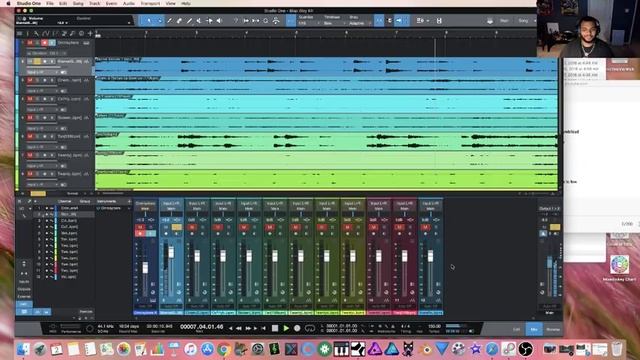Open the File menu
This screenshot has width=640, height=360.
pos(50,3)
